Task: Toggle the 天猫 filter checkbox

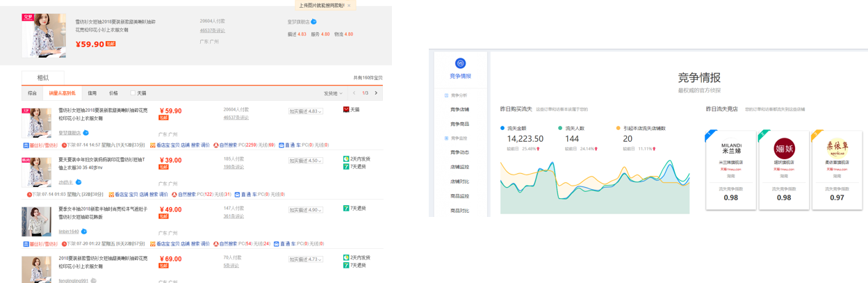Action: pyautogui.click(x=133, y=93)
